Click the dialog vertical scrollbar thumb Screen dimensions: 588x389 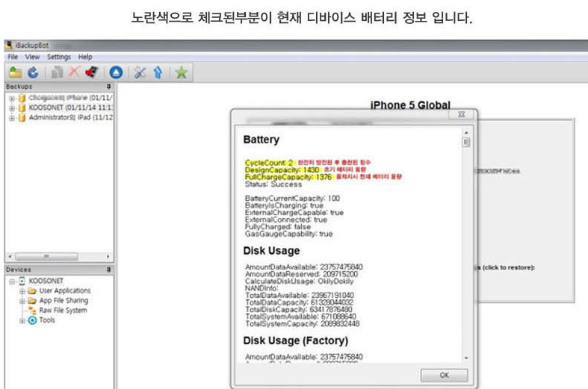tap(466, 143)
